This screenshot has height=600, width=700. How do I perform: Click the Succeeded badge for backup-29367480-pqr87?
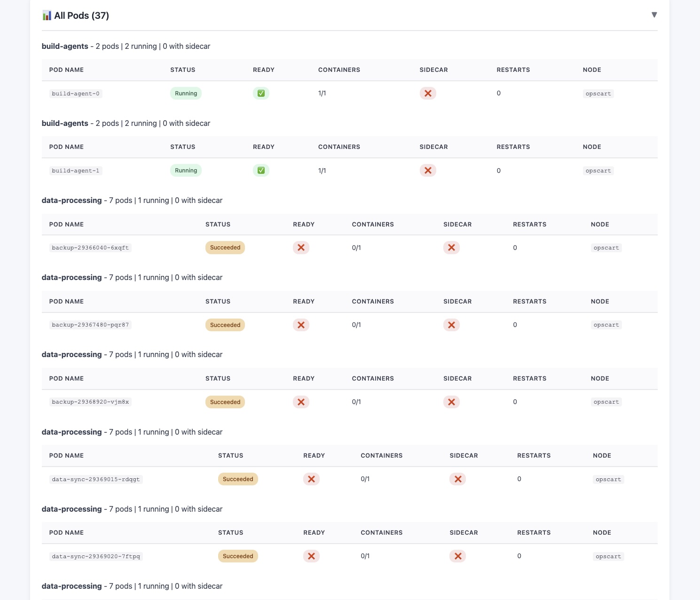coord(225,325)
